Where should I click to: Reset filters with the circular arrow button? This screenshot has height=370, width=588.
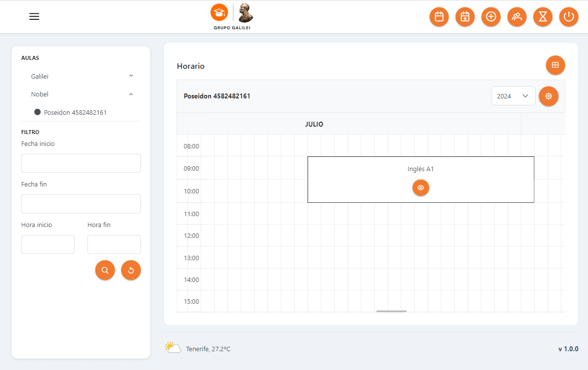pyautogui.click(x=131, y=270)
